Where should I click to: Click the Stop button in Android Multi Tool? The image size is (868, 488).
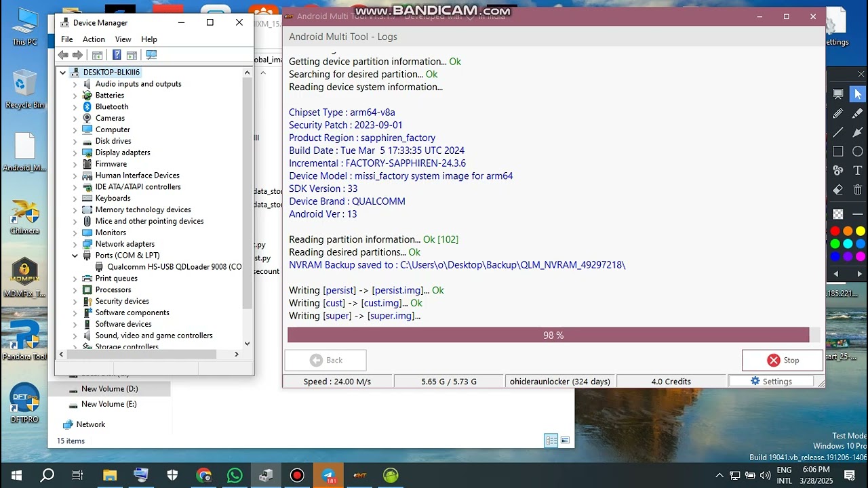783,361
